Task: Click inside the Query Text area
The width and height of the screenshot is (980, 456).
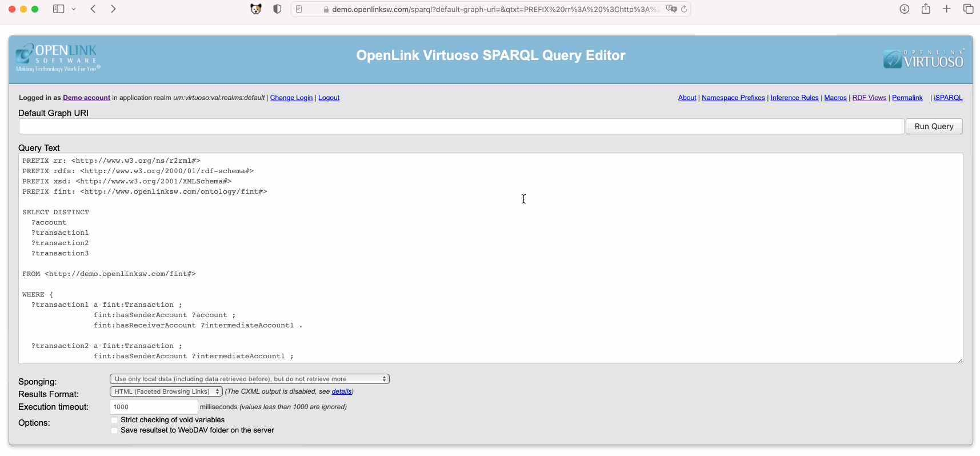Action: tap(490, 258)
